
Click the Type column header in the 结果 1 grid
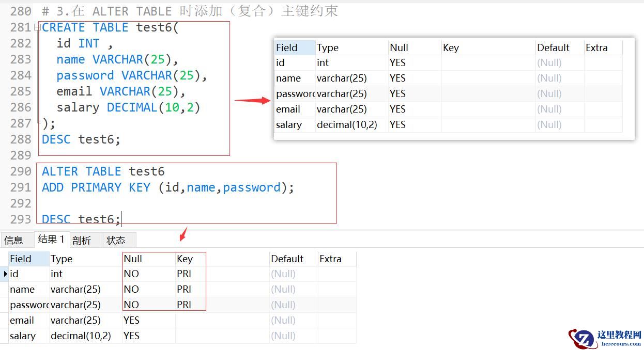pyautogui.click(x=86, y=259)
